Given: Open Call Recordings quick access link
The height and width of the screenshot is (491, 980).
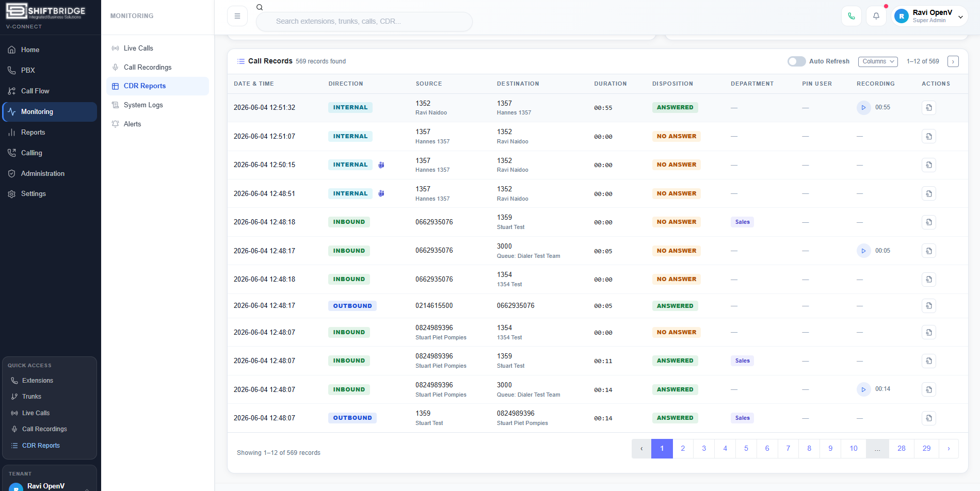Looking at the screenshot, I should [x=50, y=429].
